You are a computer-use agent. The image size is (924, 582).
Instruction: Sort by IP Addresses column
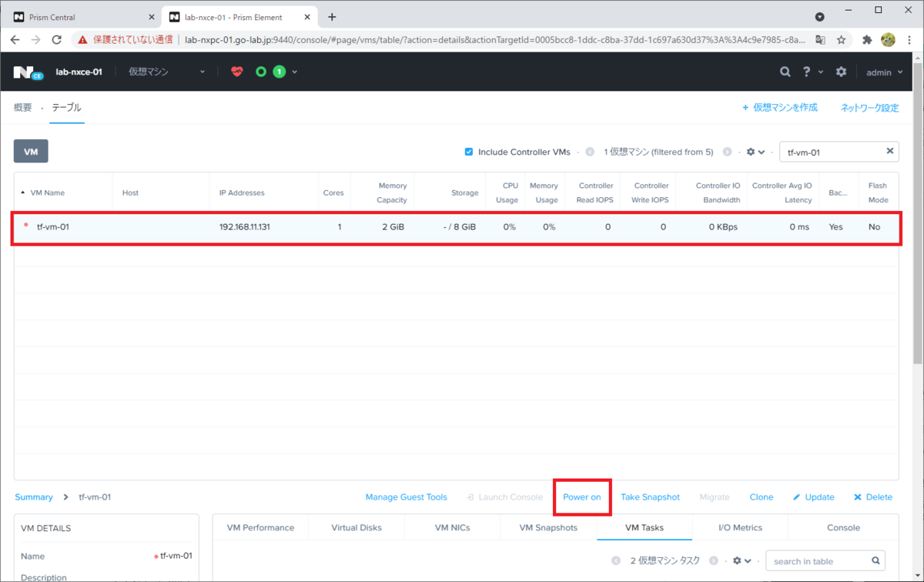[x=242, y=192]
